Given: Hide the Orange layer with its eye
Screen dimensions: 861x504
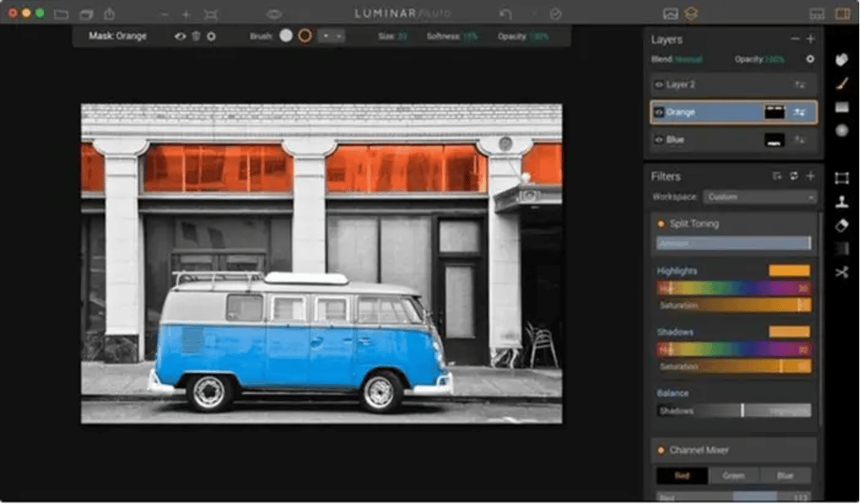Looking at the screenshot, I should click(x=659, y=112).
